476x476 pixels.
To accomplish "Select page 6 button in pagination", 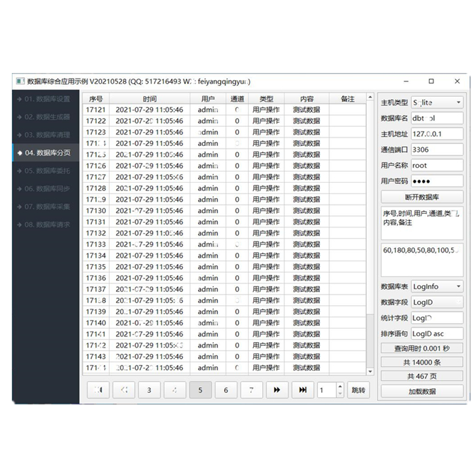I will pyautogui.click(x=226, y=390).
